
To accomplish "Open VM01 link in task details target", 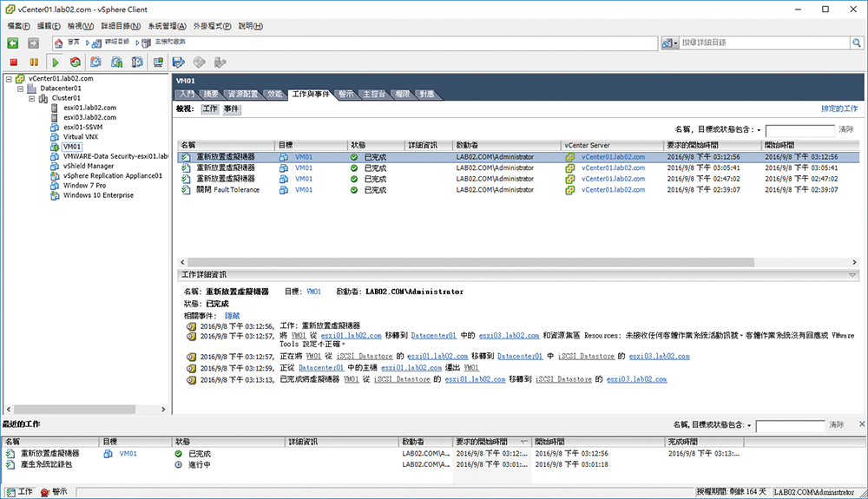I will (314, 292).
